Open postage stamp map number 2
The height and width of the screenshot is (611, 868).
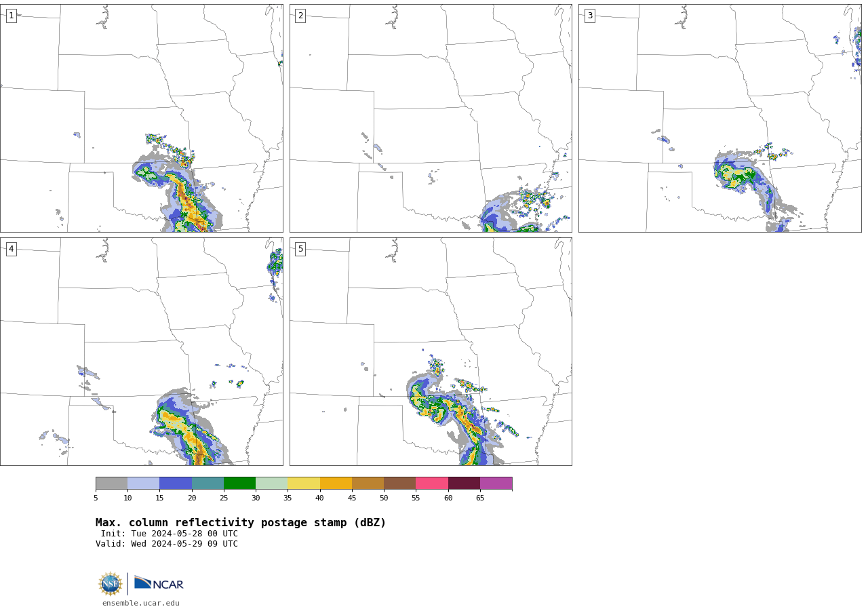(431, 119)
